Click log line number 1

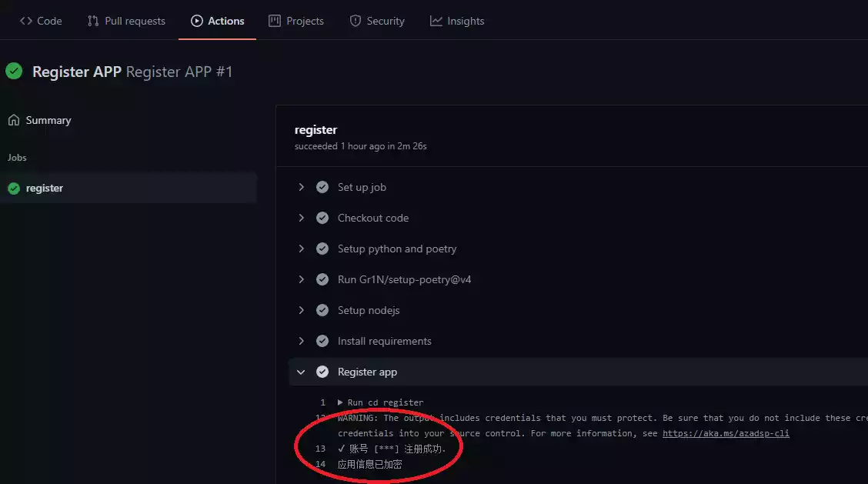point(322,402)
